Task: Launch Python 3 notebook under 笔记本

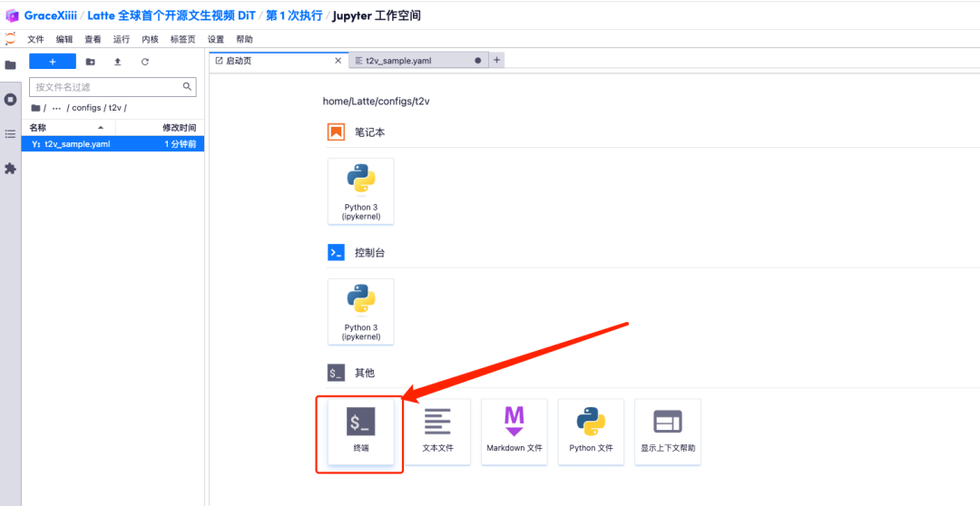Action: point(360,191)
